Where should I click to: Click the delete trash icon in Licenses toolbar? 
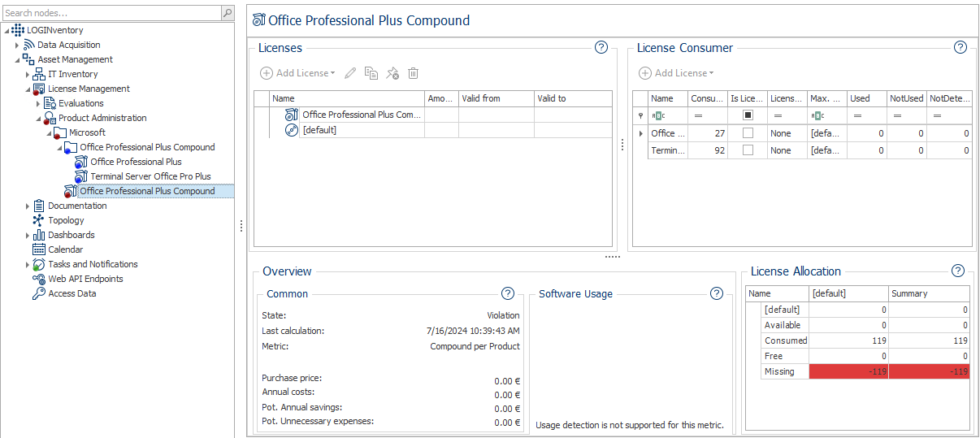[x=413, y=73]
